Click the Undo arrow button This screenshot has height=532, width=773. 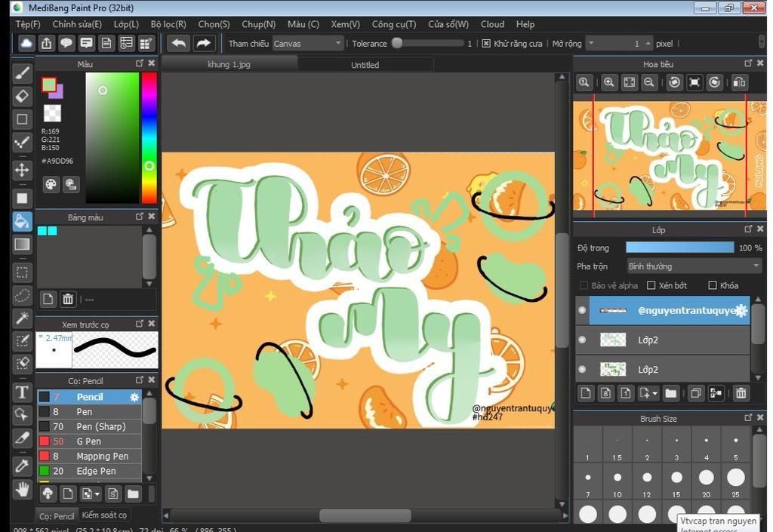pos(178,43)
